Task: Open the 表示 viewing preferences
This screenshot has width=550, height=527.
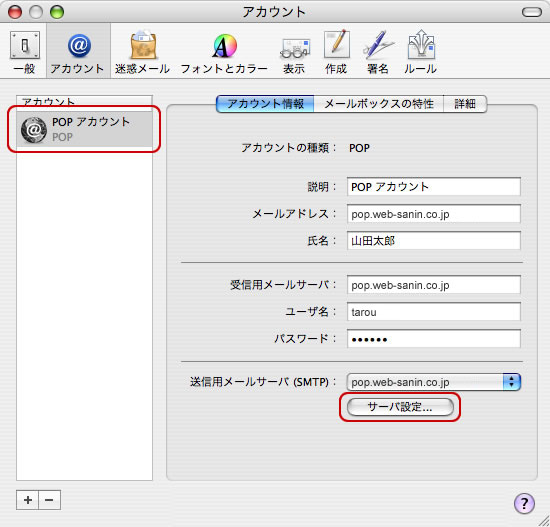Action: coord(294,52)
